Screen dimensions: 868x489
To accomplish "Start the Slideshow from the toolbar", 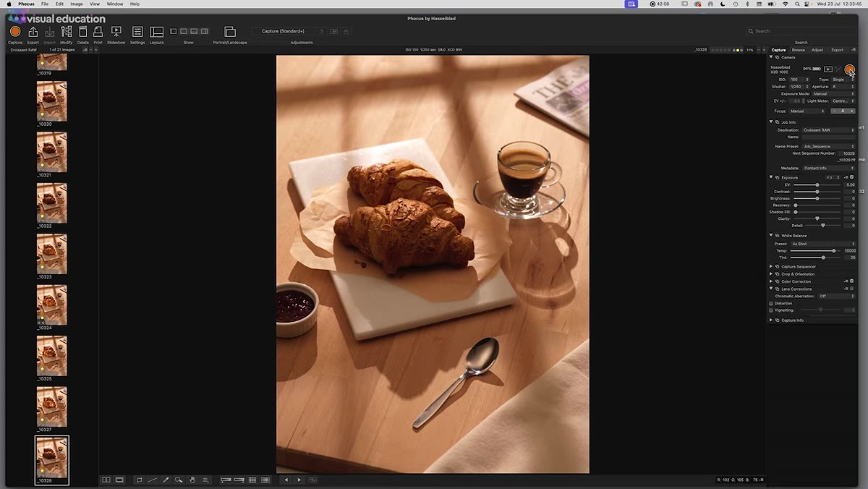I will point(116,32).
